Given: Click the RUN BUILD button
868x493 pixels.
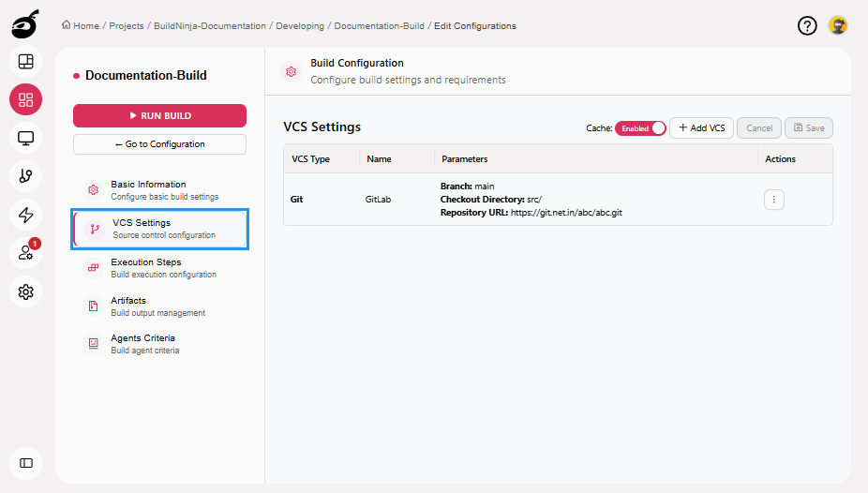Looking at the screenshot, I should click(x=159, y=115).
